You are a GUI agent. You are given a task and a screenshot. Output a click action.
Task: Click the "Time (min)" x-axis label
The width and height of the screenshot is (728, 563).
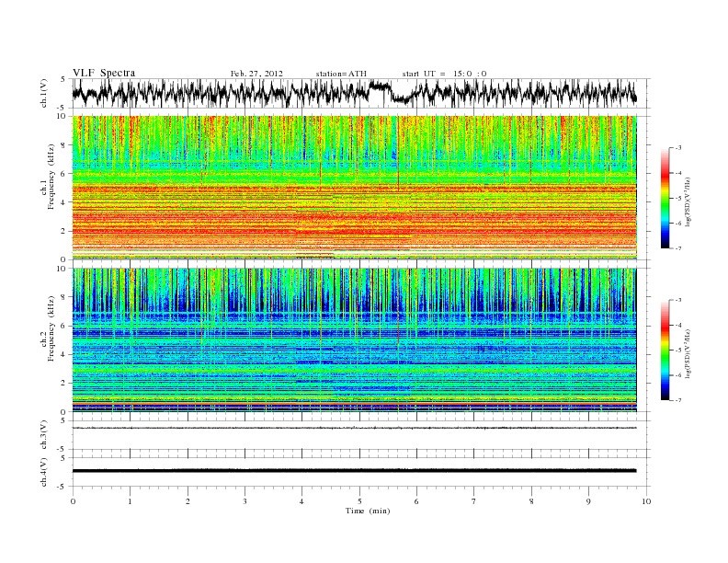368,511
